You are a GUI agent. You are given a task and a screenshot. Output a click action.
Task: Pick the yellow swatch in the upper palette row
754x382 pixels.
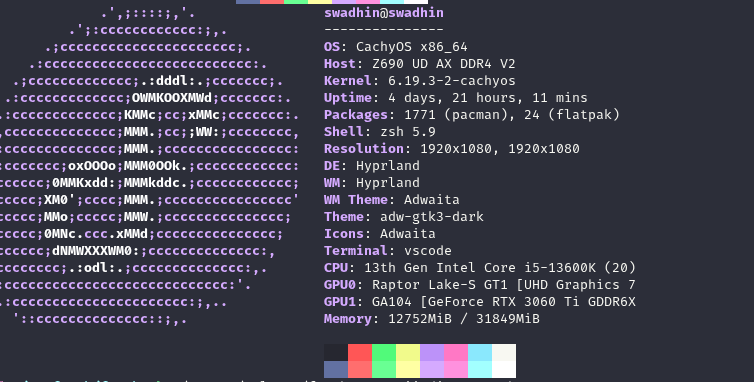pos(408,352)
